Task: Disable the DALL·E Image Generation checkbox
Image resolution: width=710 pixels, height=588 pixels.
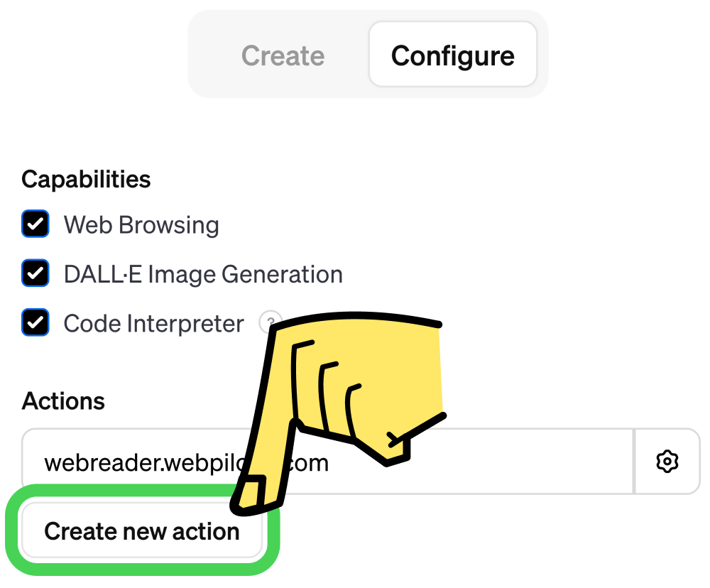Action: click(35, 273)
